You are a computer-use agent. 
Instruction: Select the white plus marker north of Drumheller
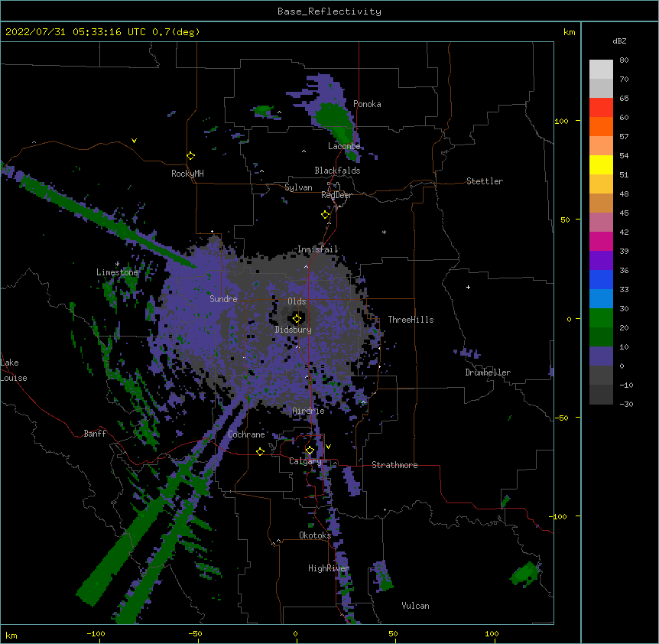click(468, 287)
